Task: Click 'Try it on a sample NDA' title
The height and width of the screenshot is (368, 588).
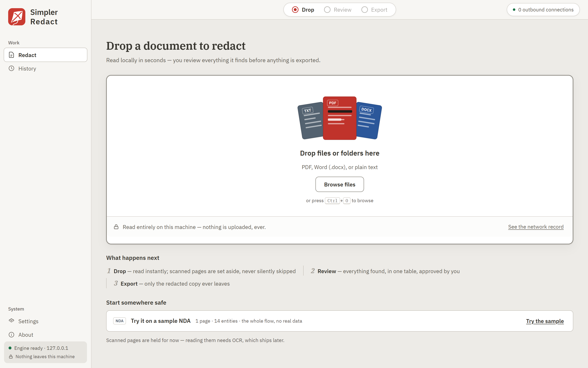Action: click(160, 321)
